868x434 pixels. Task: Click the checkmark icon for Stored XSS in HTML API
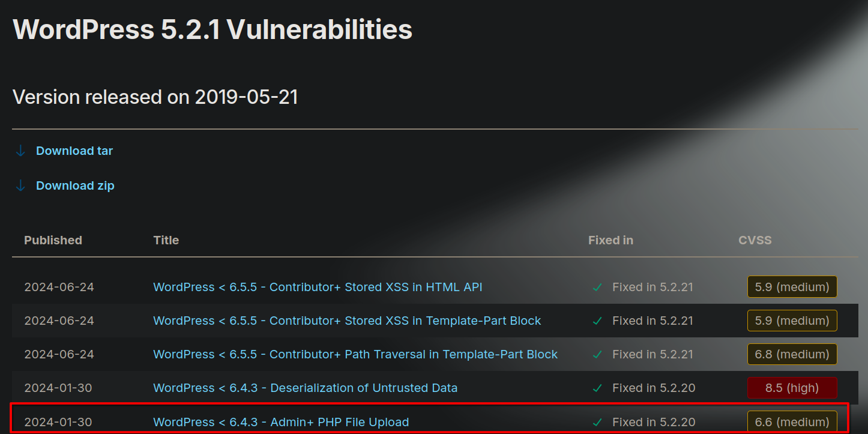coord(597,288)
